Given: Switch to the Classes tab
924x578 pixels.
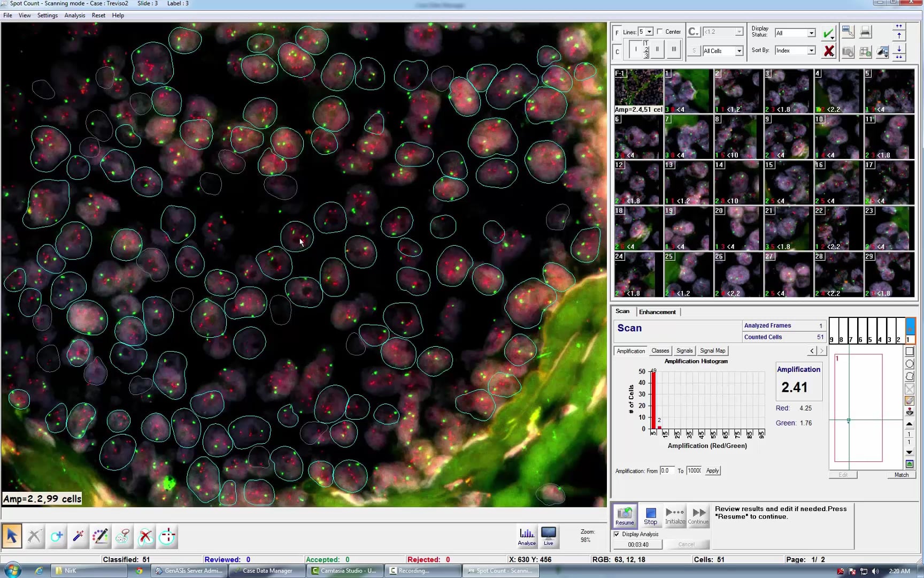Looking at the screenshot, I should 660,351.
